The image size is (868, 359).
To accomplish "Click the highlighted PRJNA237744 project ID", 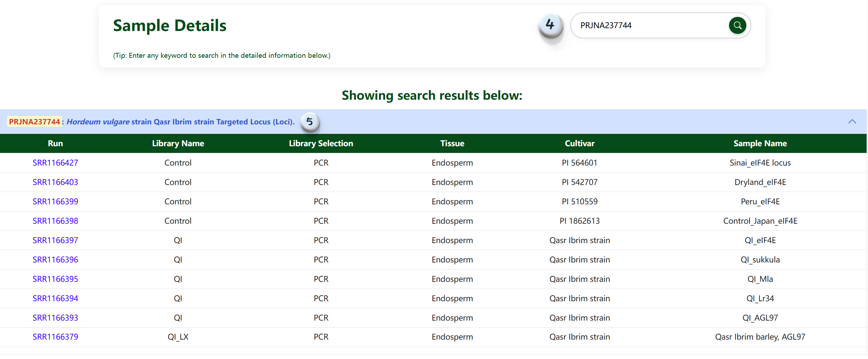I will click(x=35, y=122).
